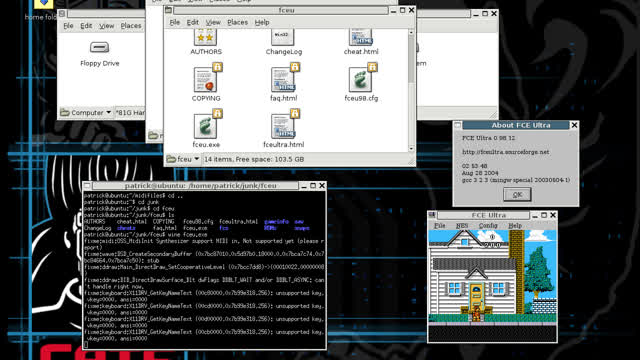The image size is (640, 360).
Task: Select the fceultra.html file icon
Action: (285, 124)
